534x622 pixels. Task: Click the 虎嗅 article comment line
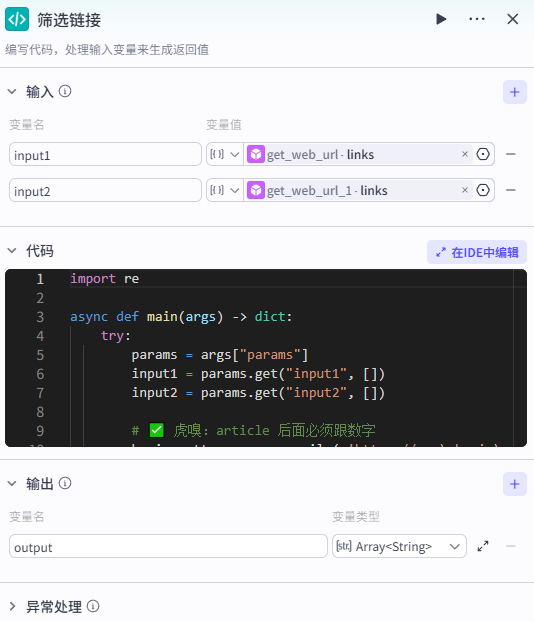point(254,431)
